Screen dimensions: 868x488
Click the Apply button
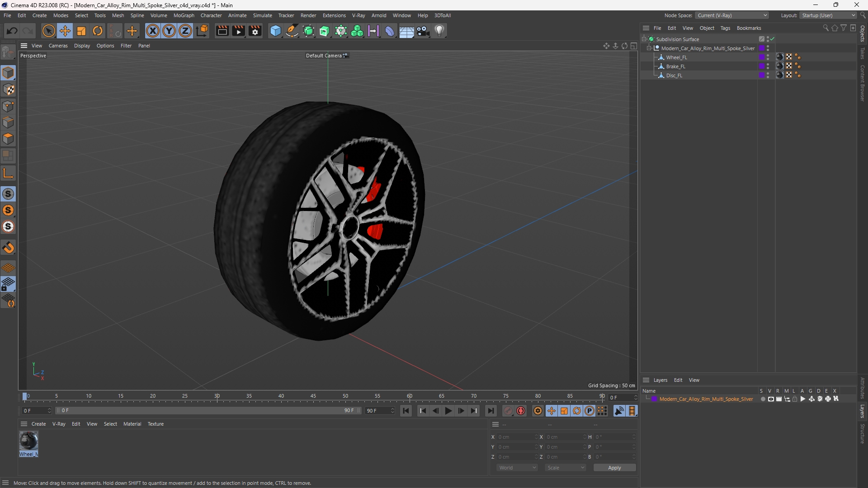(614, 468)
